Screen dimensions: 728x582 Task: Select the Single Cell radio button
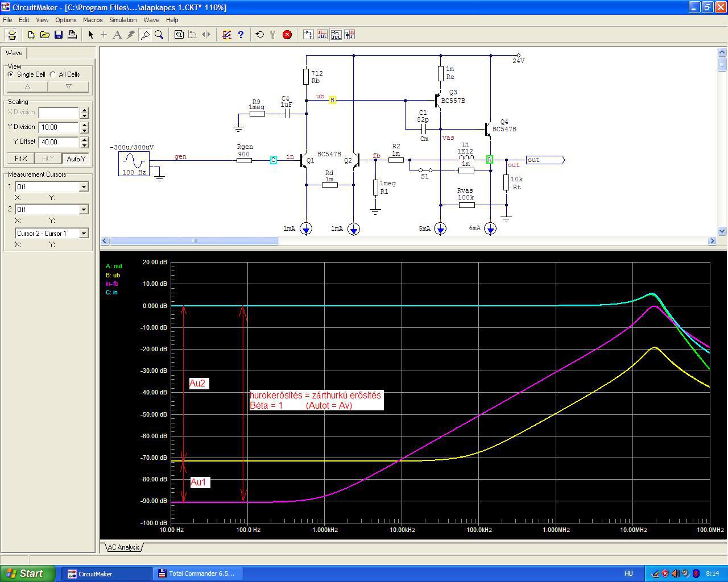click(11, 74)
